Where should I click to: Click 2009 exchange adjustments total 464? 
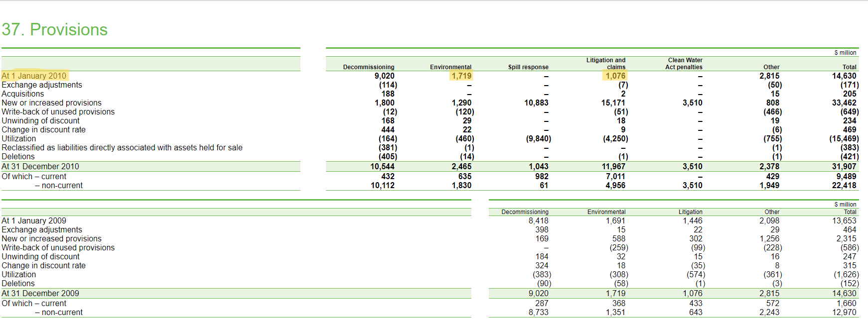pyautogui.click(x=850, y=229)
